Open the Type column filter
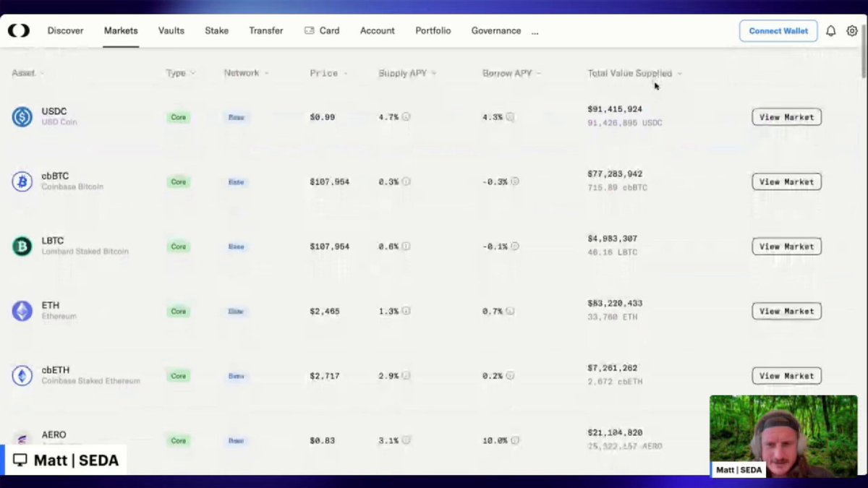 pos(180,73)
